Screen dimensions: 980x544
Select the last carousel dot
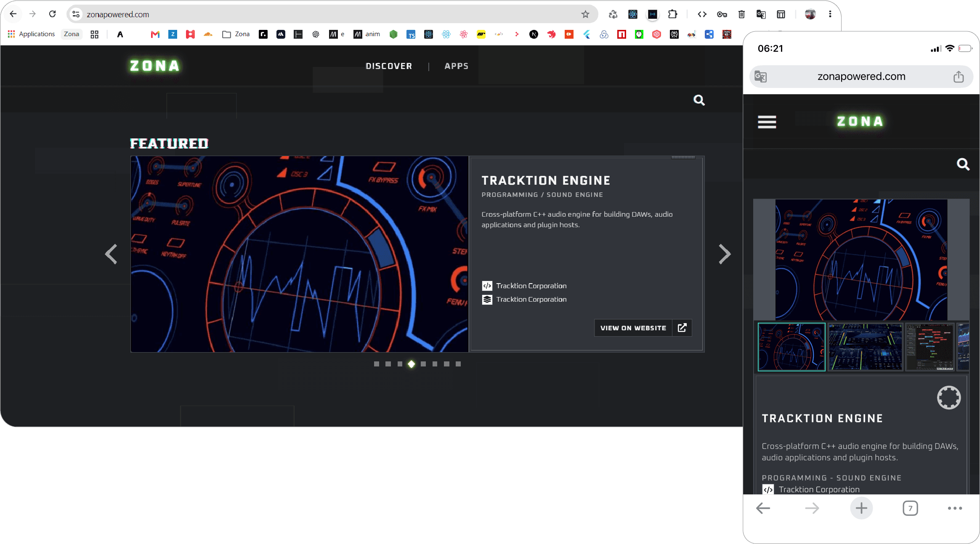pos(458,364)
